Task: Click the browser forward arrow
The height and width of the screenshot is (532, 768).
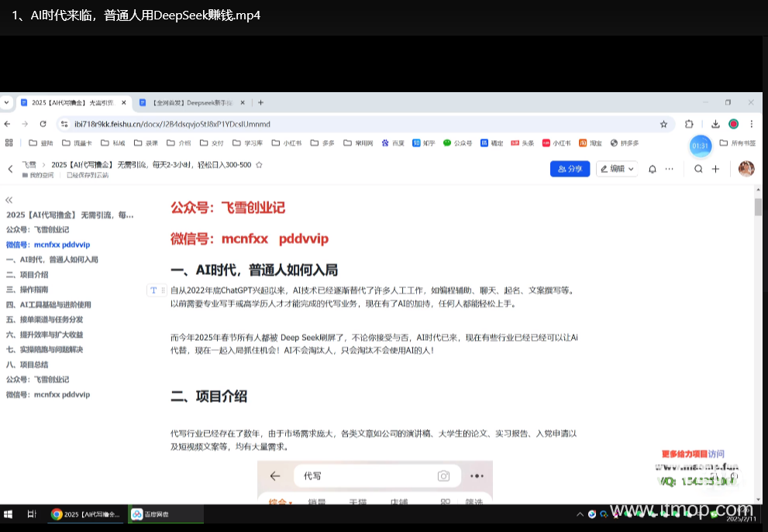Action: pos(25,125)
